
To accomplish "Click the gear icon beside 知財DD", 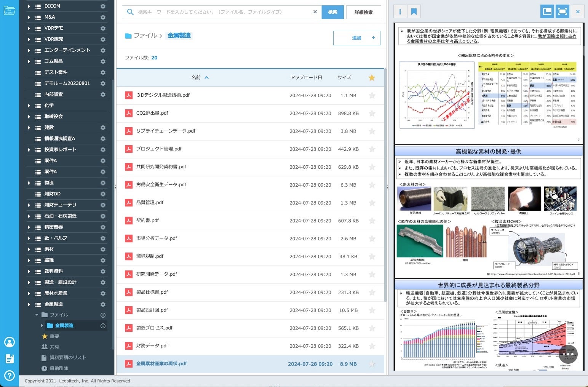I will pos(103,194).
